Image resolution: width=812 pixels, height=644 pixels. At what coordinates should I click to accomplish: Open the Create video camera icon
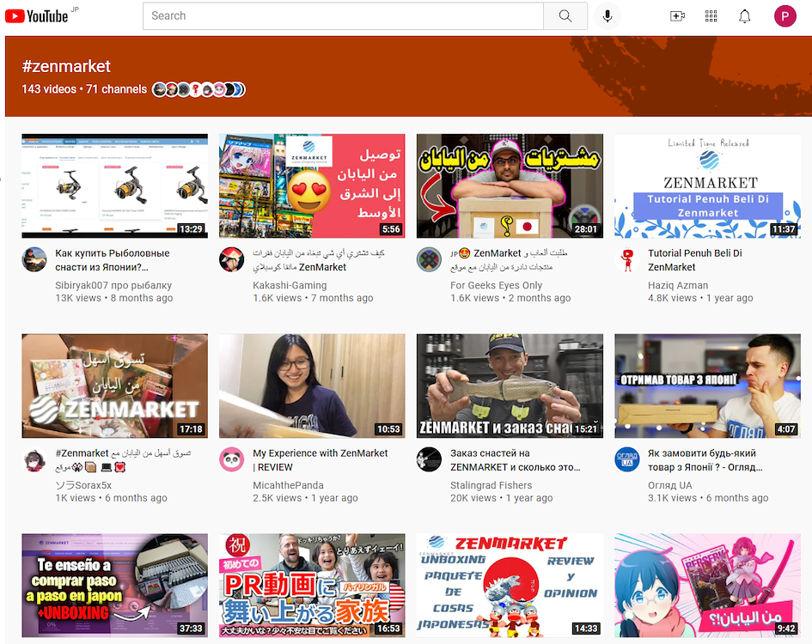[x=677, y=16]
